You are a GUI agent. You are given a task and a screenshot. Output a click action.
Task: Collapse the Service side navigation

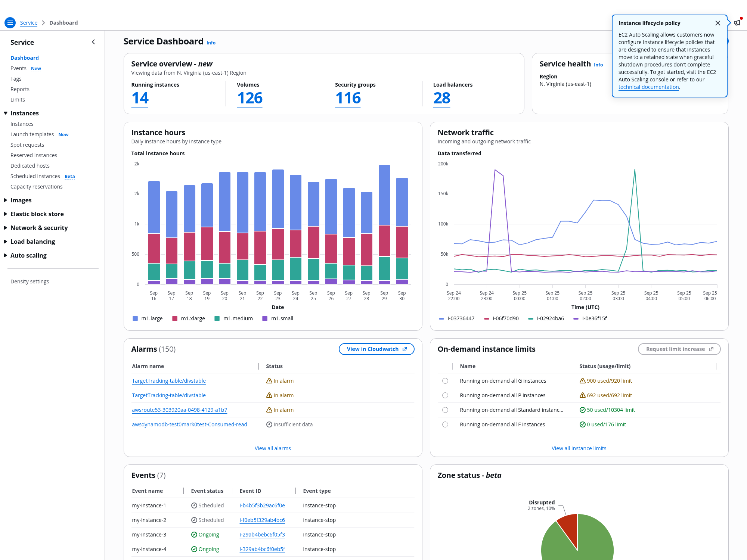(93, 42)
